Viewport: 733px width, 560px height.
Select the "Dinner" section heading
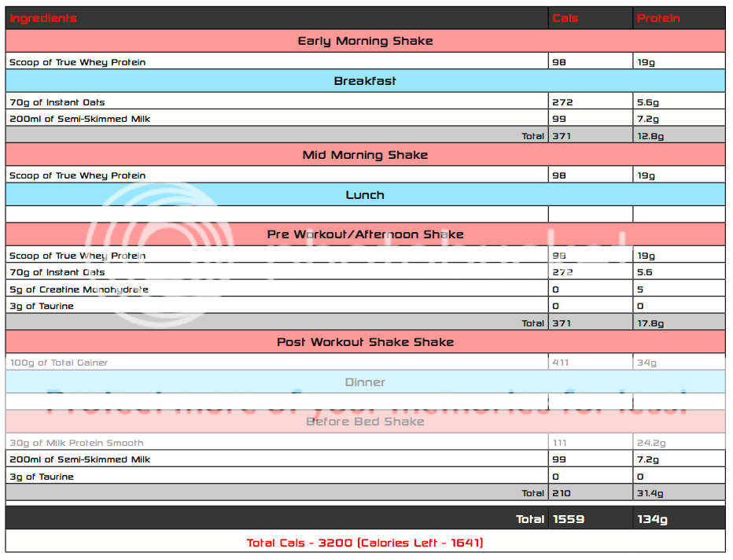click(x=365, y=382)
